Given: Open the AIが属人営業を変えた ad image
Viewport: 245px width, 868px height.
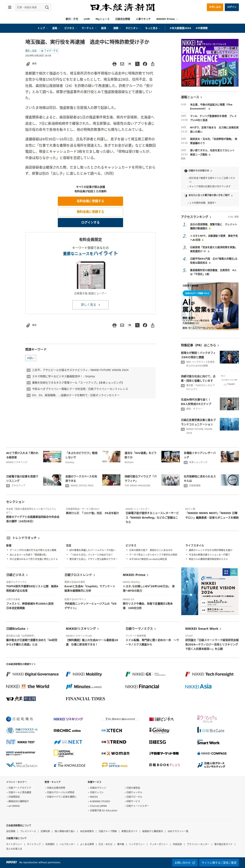Looking at the screenshot, I should [x=210, y=306].
